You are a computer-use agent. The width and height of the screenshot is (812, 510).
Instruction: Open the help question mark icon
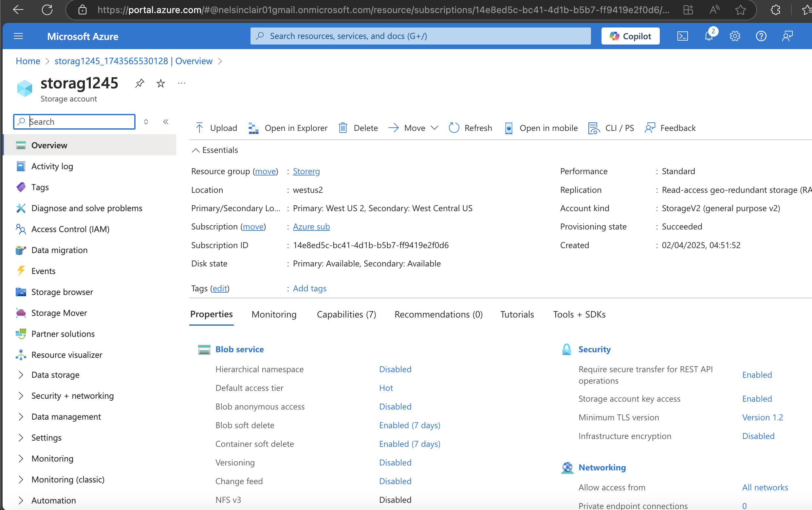(x=761, y=36)
